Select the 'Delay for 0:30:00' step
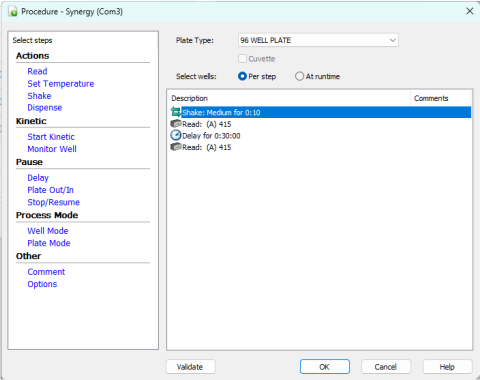 [x=321, y=136]
